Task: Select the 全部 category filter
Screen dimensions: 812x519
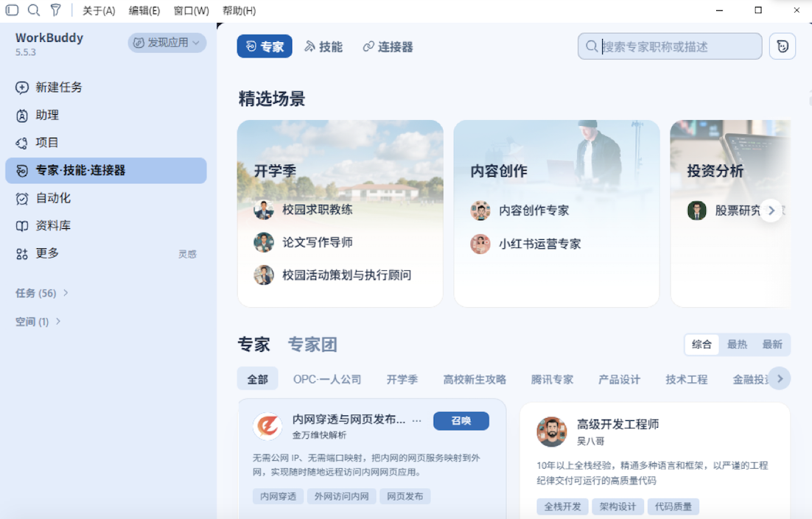Action: coord(257,379)
